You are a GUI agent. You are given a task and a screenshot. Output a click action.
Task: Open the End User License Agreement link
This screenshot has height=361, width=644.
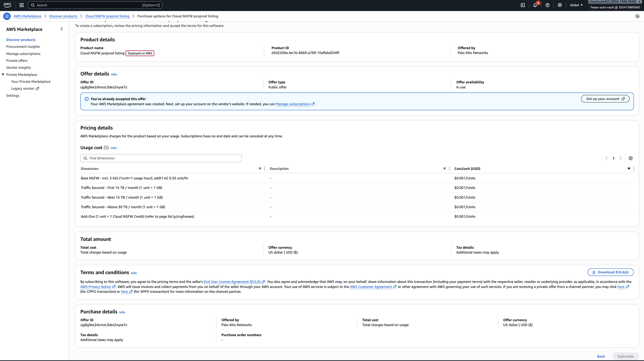232,282
